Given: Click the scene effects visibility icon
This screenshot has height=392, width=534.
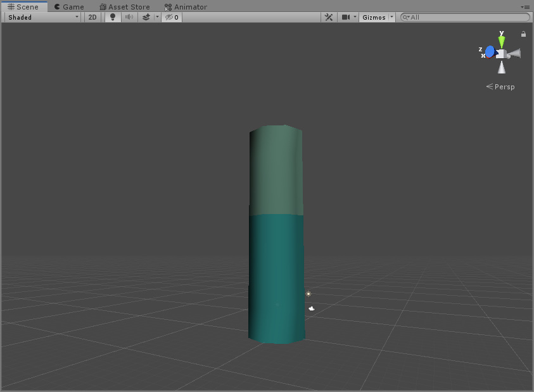Looking at the screenshot, I should [146, 17].
